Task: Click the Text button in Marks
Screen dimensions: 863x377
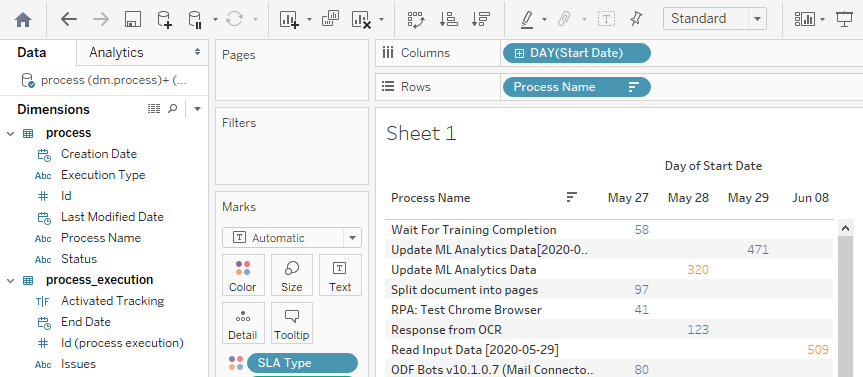Action: [x=340, y=276]
